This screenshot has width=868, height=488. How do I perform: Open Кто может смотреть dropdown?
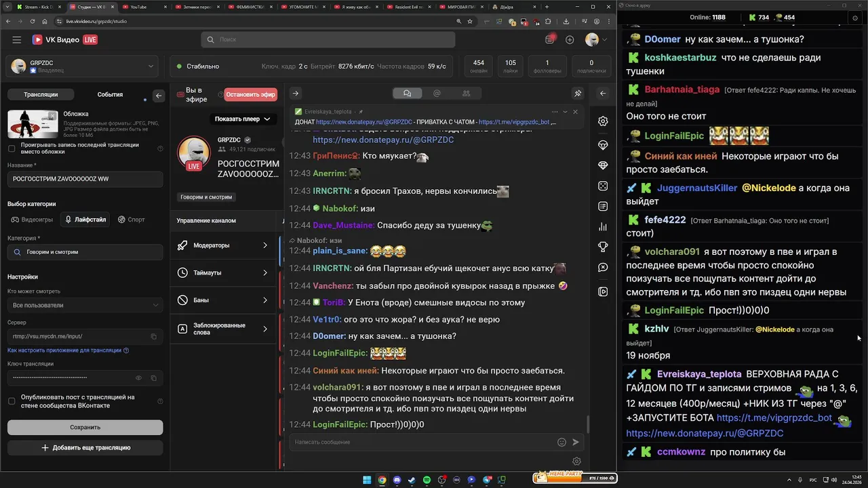click(x=85, y=305)
